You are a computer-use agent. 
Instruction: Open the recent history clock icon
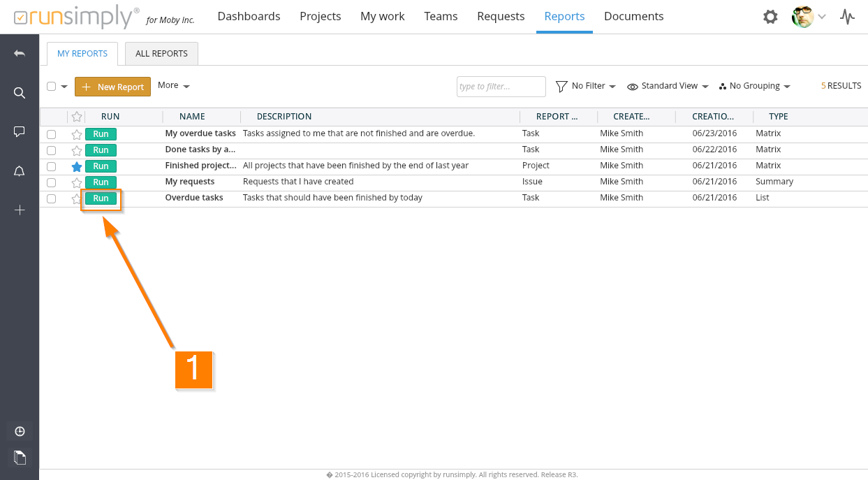pos(20,431)
